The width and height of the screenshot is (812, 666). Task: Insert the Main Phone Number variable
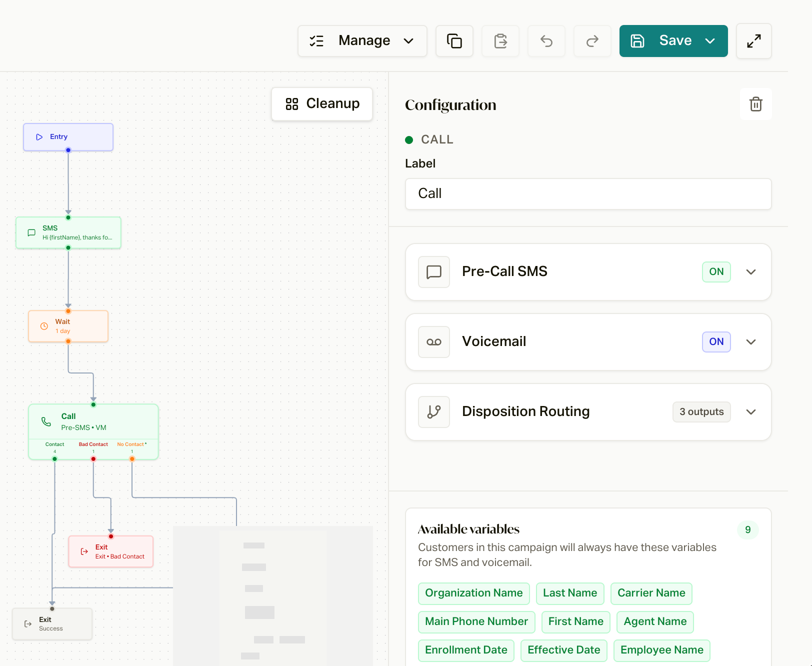476,622
